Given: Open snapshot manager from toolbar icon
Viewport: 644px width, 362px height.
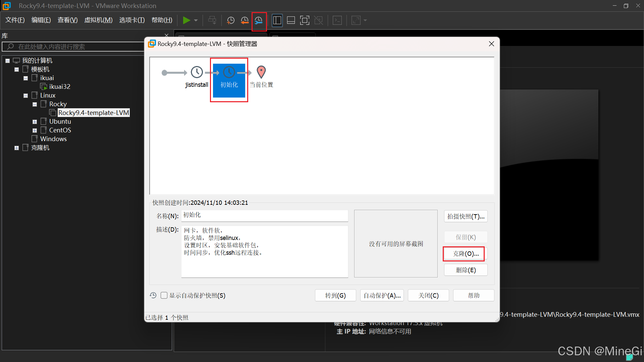Looking at the screenshot, I should click(259, 20).
